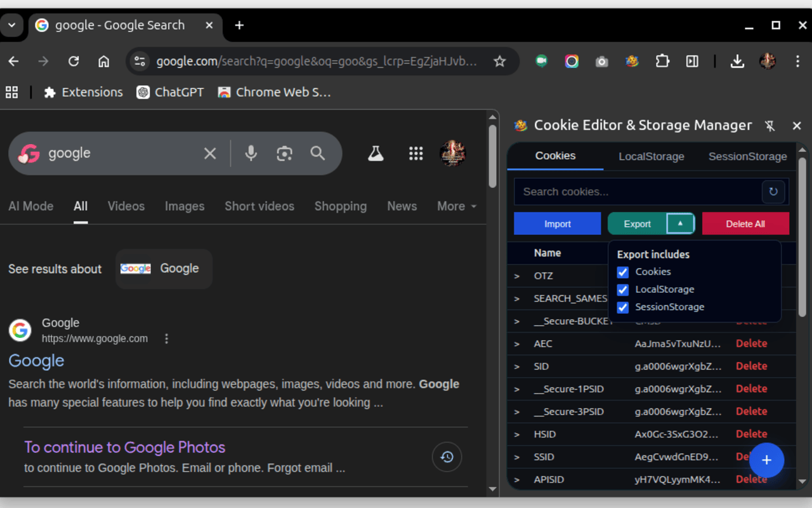Switch to the Videos search tab
812x508 pixels.
pyautogui.click(x=126, y=206)
